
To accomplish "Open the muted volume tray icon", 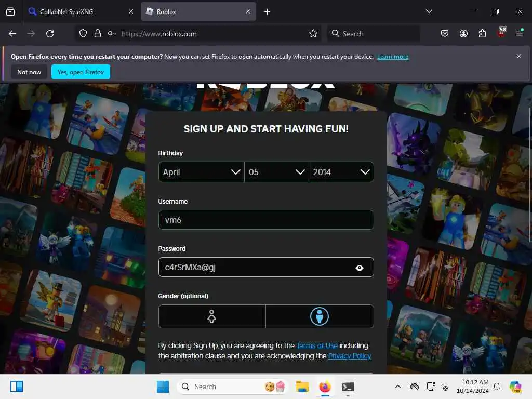I will coord(444,387).
